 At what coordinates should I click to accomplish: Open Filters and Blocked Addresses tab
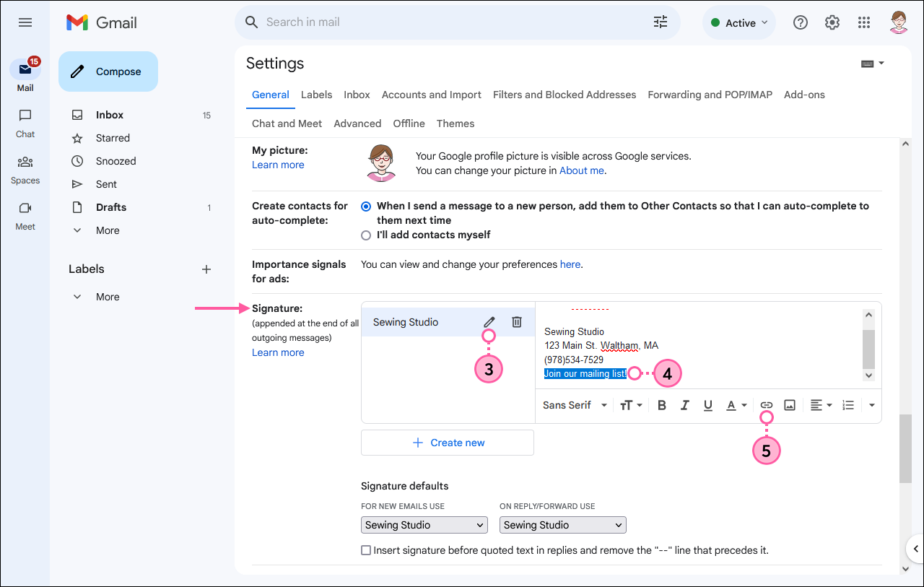565,95
